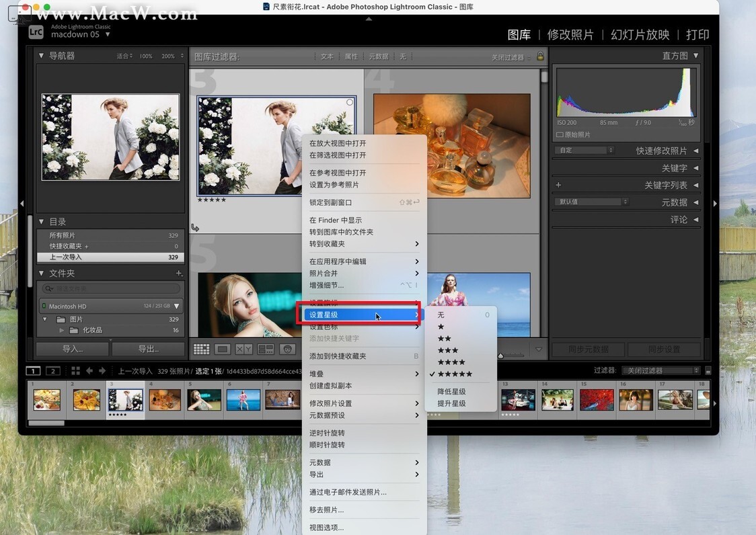Hide the right panel group arrow

(x=715, y=204)
